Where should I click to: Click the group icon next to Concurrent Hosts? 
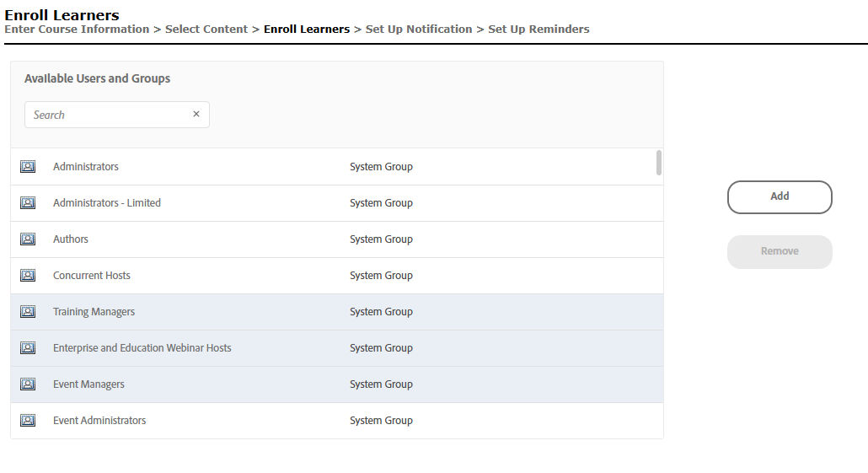coord(28,276)
